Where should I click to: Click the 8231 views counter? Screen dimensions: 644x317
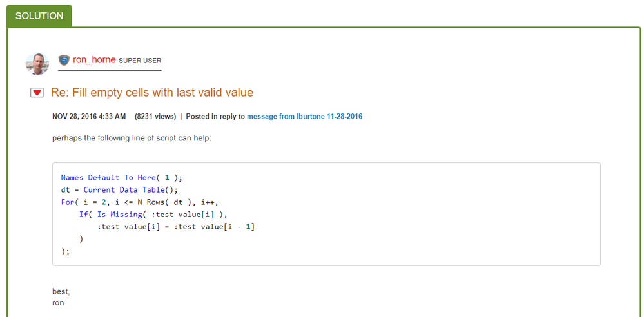tap(155, 117)
